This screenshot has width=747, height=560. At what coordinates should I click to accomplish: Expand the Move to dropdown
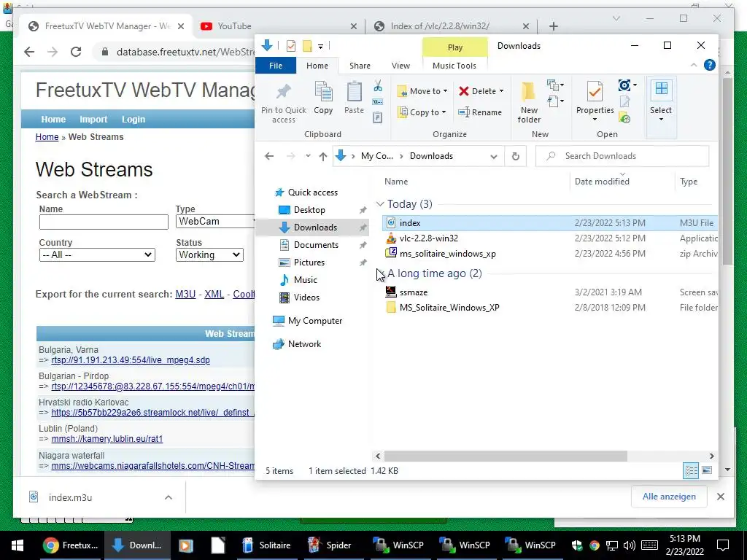pos(445,91)
